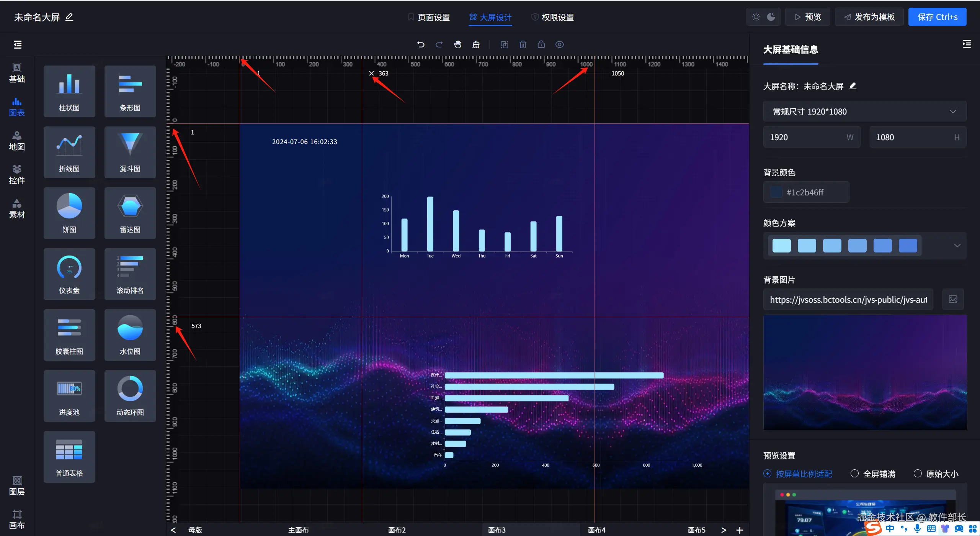Add the 漏斗图 funnel chart component
The image size is (980, 536).
tap(130, 152)
